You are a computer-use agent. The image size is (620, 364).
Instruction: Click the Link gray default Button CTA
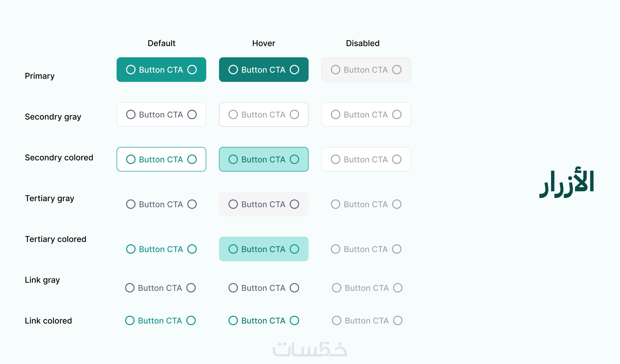coord(160,288)
